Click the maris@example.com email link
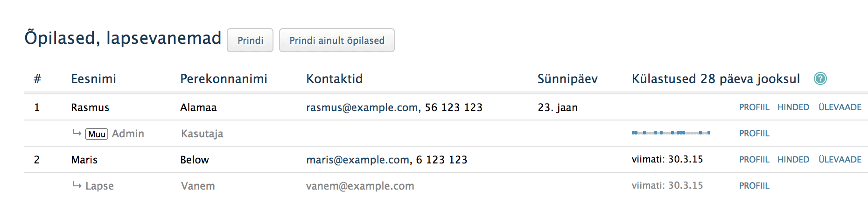868x198 pixels. tap(357, 160)
